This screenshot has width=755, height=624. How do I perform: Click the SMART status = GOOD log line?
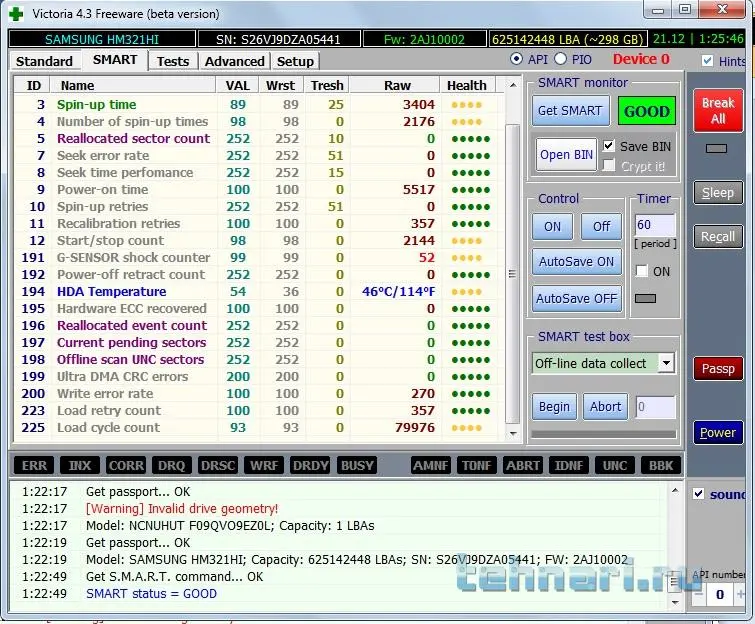[x=151, y=594]
